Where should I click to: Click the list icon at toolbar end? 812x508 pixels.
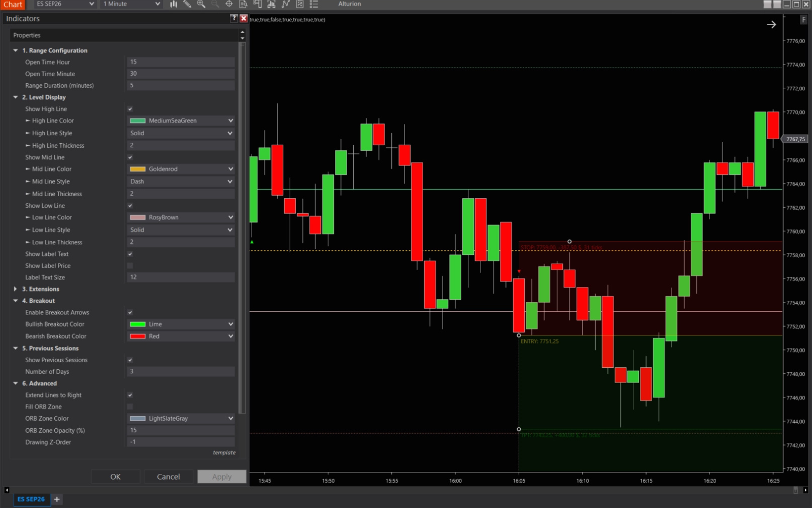[314, 4]
